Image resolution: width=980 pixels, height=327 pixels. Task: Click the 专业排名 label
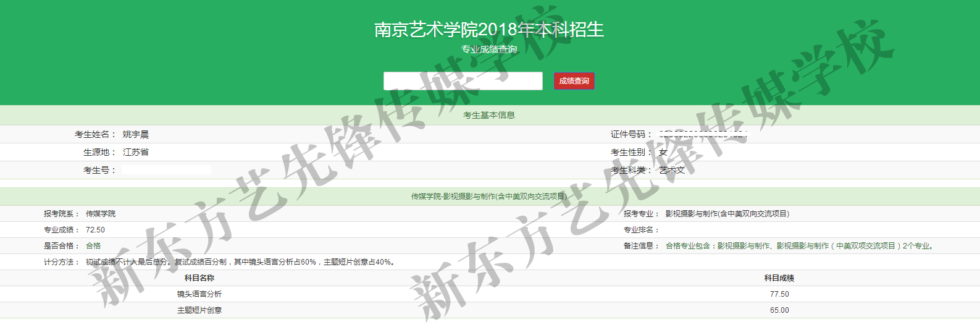[642, 230]
